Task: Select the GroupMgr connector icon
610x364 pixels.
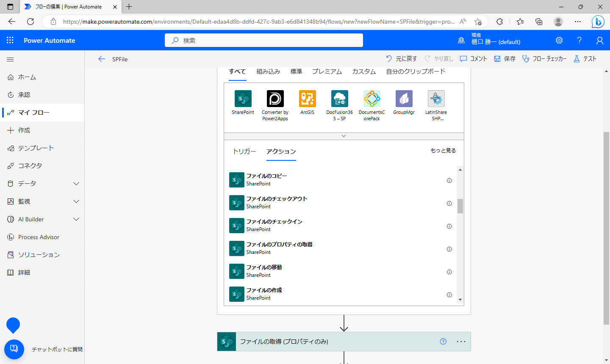Action: tap(404, 99)
